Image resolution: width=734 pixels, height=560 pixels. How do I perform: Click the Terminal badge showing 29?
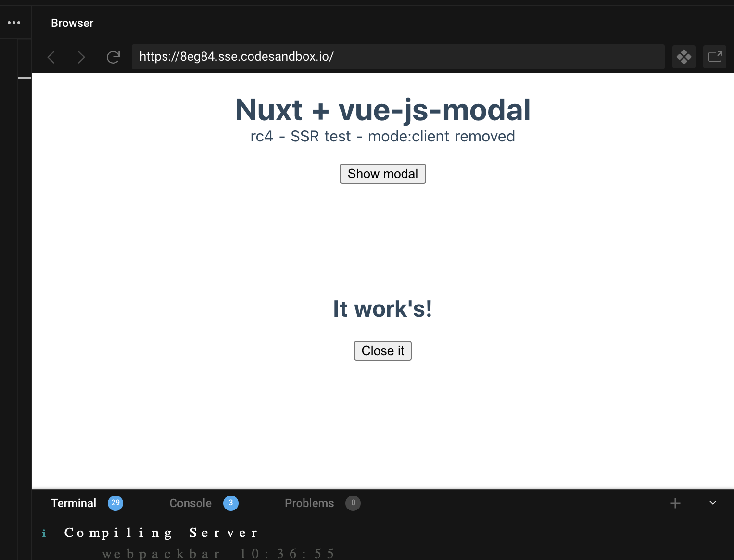point(115,503)
